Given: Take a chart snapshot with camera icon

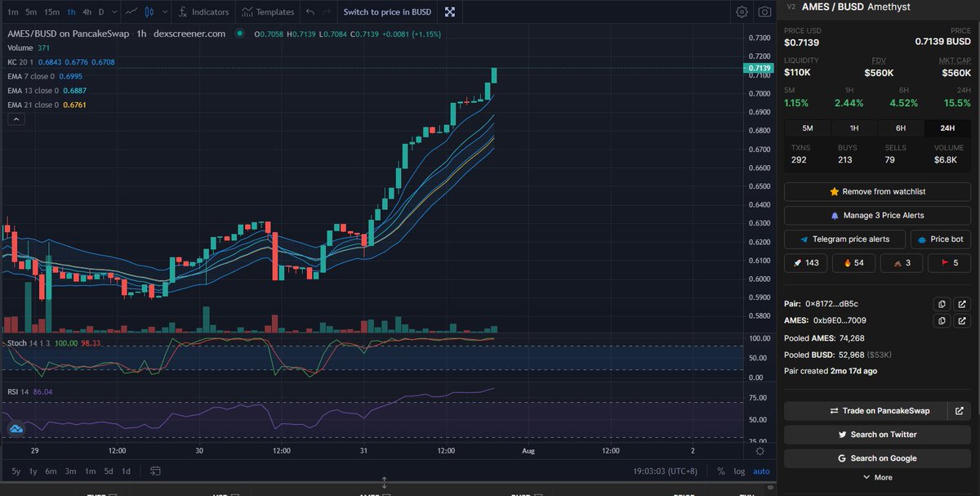Looking at the screenshot, I should coord(764,12).
